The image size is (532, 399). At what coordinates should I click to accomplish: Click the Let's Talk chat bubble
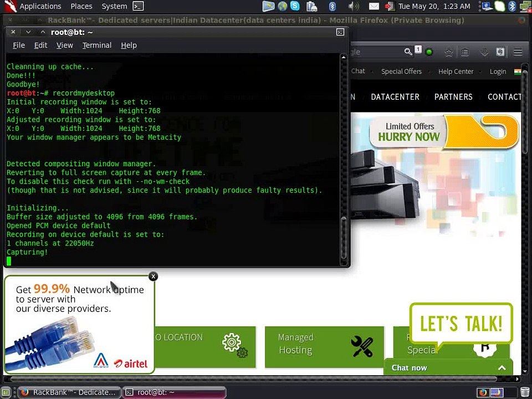coord(461,324)
